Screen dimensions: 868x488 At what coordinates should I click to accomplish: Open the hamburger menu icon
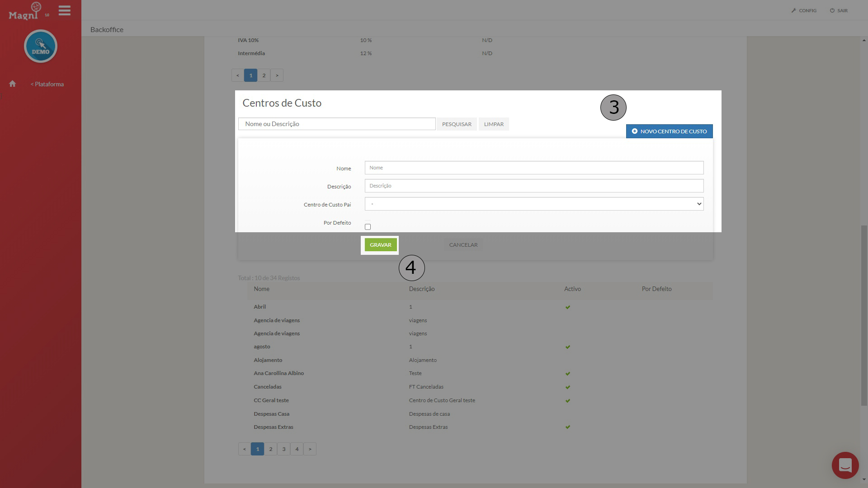(65, 10)
